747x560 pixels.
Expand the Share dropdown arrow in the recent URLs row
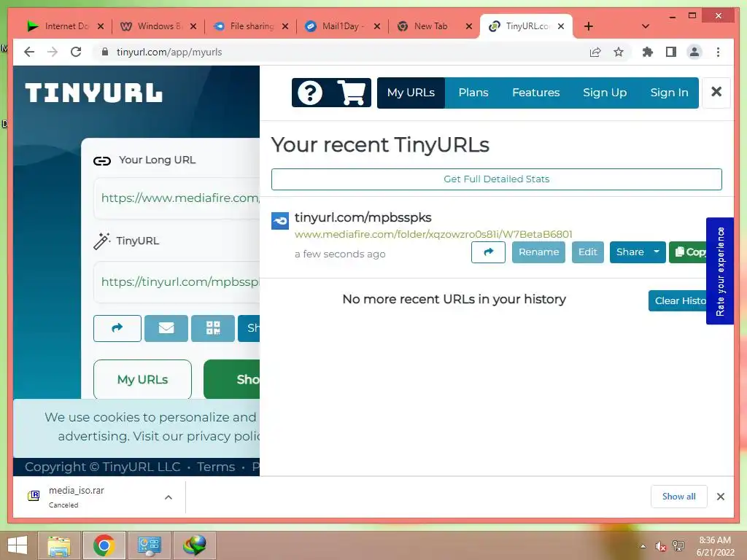(657, 252)
